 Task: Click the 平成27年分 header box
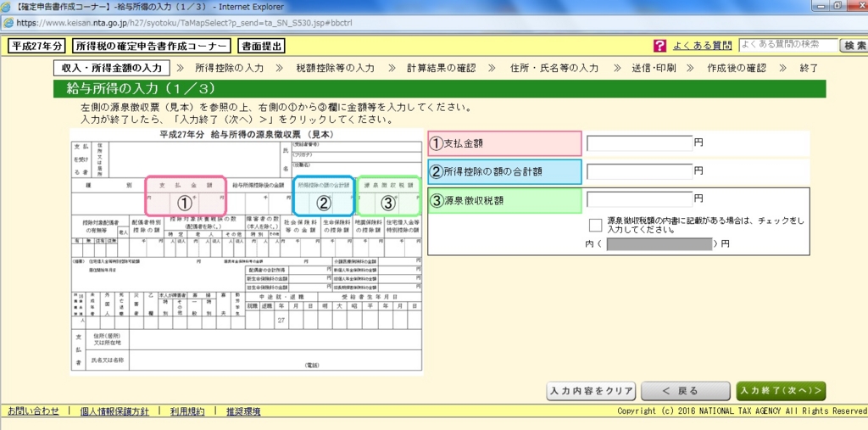pyautogui.click(x=36, y=46)
